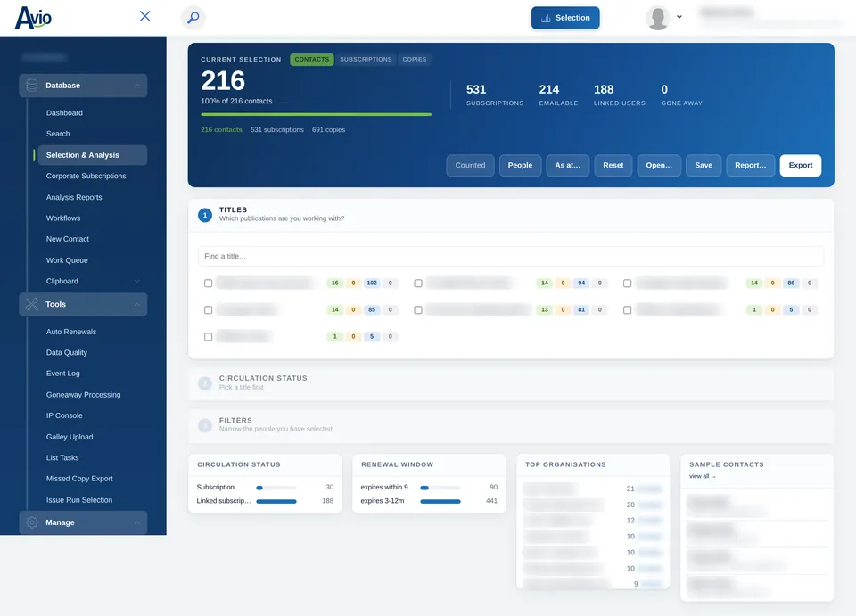Image resolution: width=856 pixels, height=616 pixels.
Task: Tick the title checkbox with count 94
Action: point(418,283)
